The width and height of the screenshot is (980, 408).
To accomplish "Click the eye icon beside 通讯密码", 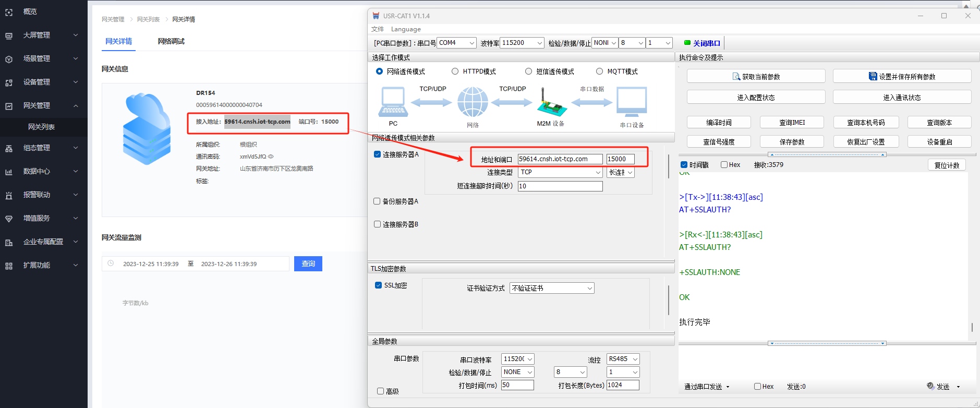I will [x=271, y=157].
